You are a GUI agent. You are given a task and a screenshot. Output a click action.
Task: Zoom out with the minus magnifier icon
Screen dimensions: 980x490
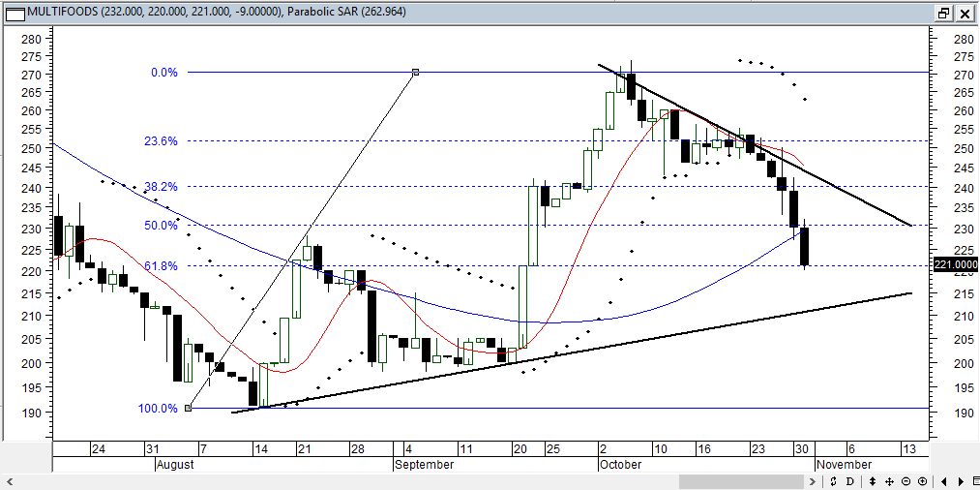906,481
